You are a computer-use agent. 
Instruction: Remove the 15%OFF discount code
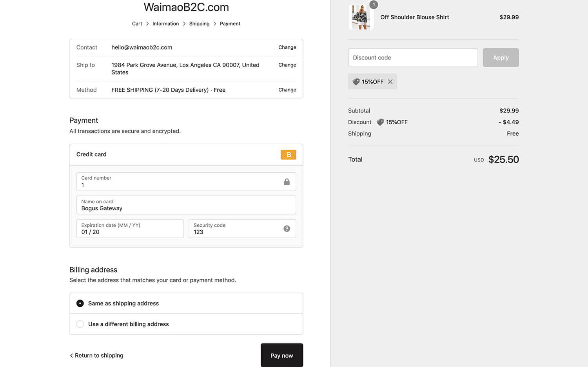coord(390,82)
